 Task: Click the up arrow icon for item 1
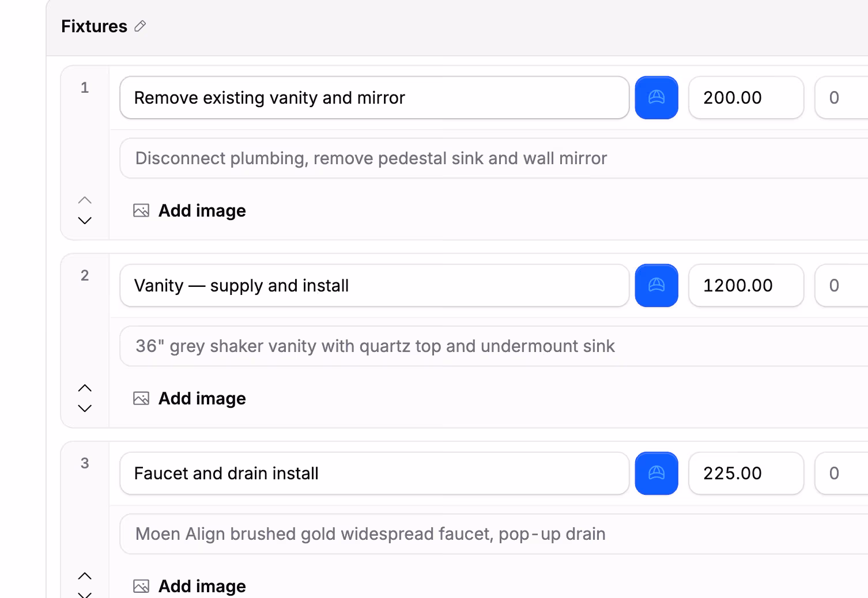(85, 199)
